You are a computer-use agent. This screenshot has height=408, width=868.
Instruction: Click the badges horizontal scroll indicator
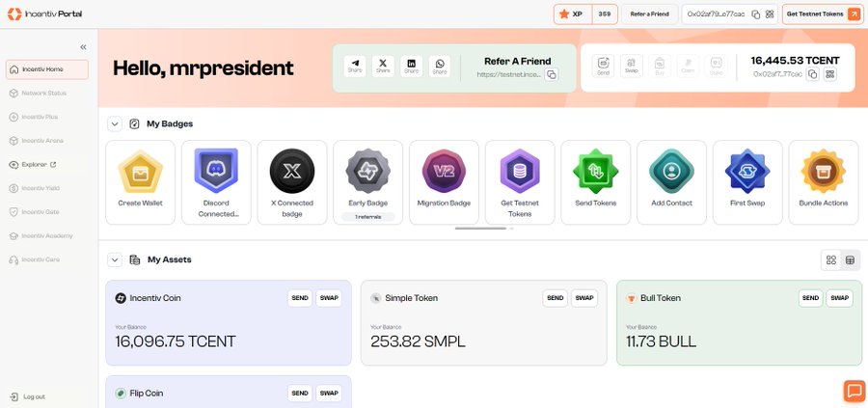coord(480,228)
